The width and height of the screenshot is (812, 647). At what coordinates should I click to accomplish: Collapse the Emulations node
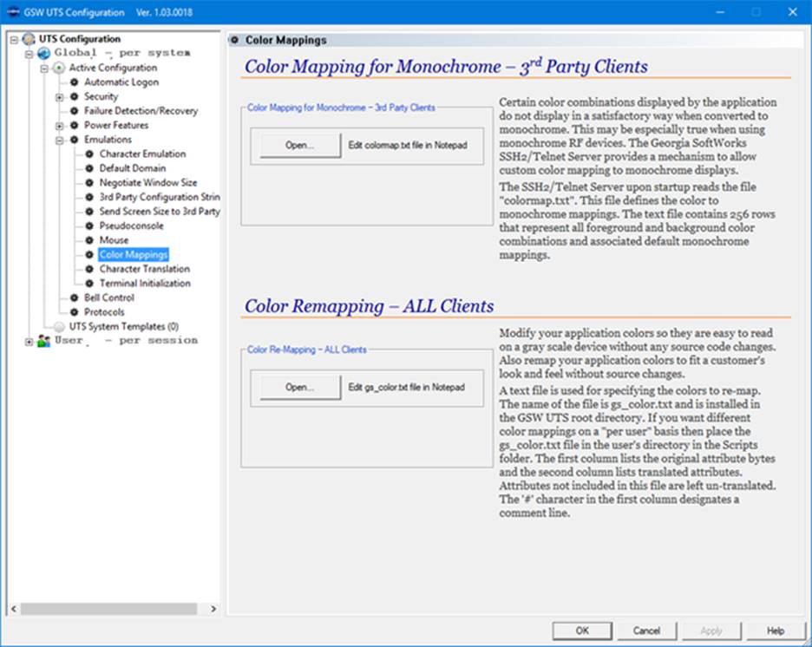pyautogui.click(x=60, y=141)
